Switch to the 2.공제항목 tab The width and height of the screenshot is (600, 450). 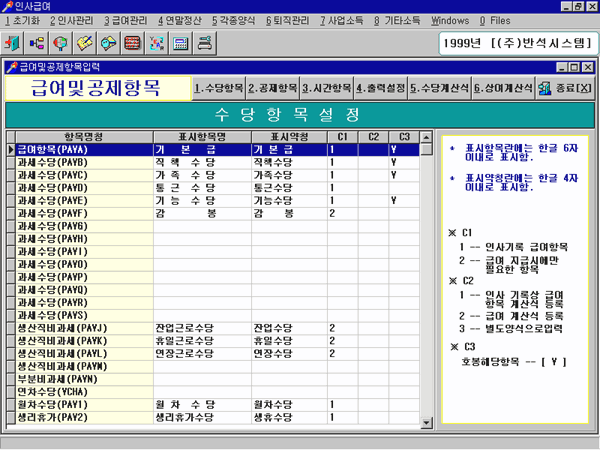click(x=274, y=88)
